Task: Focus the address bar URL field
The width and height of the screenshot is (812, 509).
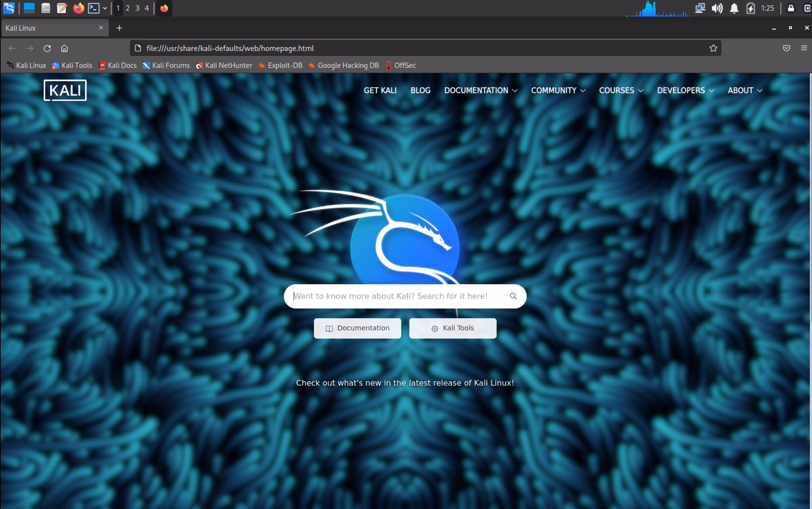Action: click(425, 48)
